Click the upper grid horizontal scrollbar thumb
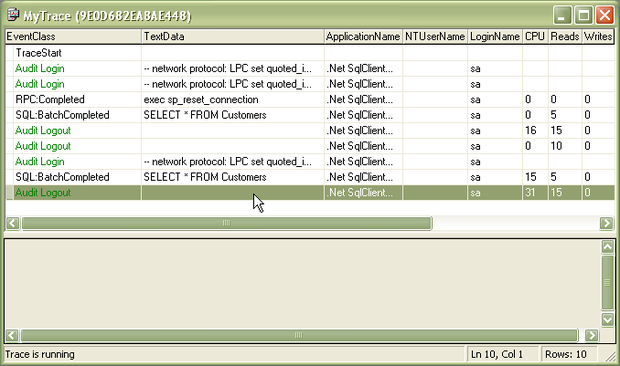 [227, 223]
